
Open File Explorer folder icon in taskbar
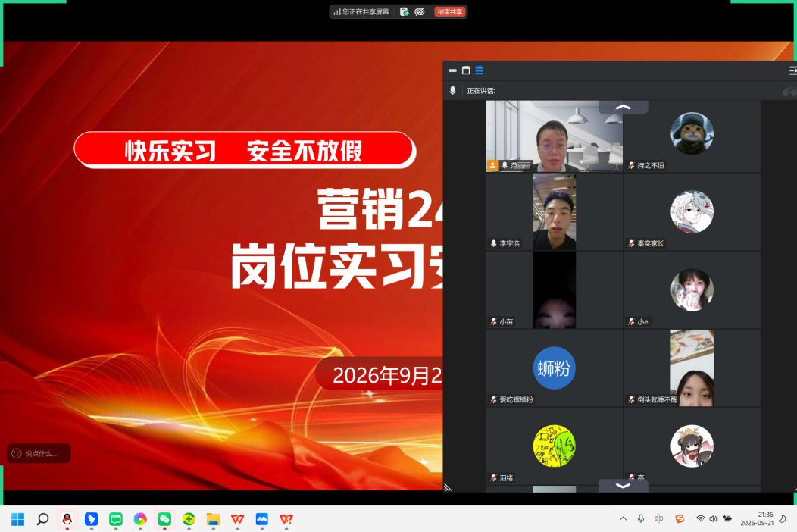click(213, 519)
